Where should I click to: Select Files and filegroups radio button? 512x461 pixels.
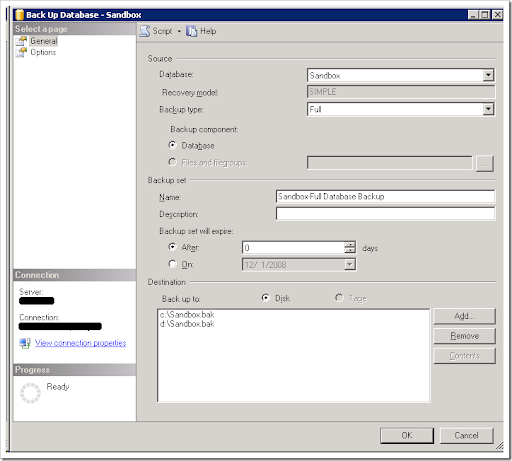click(172, 162)
